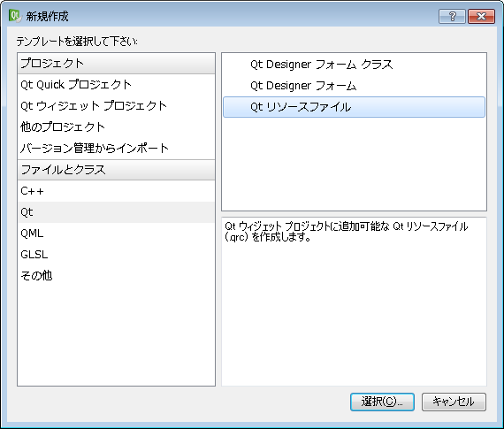Click the Qt Creator logo in title bar

(15, 16)
